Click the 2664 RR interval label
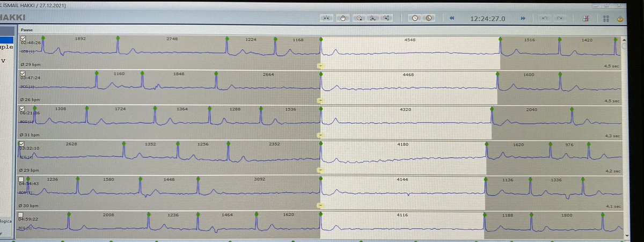The image size is (644, 242). point(269,74)
